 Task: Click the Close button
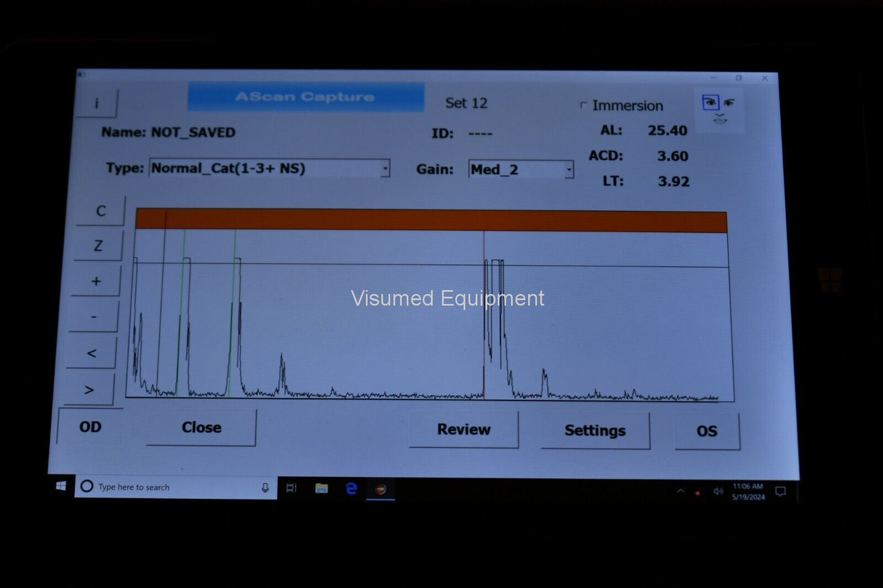coord(201,427)
